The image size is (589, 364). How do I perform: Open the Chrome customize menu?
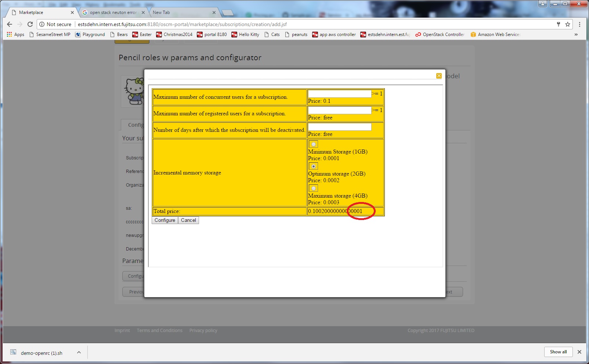(x=580, y=24)
